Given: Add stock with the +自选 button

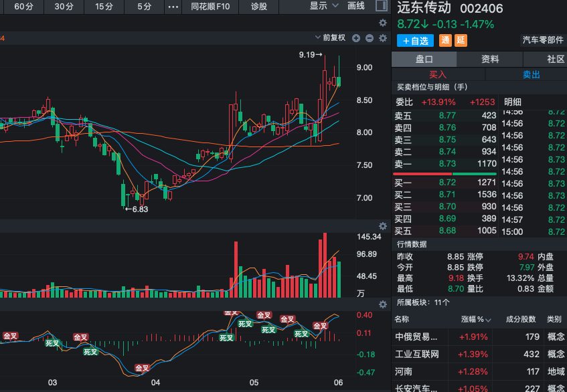Looking at the screenshot, I should (415, 41).
